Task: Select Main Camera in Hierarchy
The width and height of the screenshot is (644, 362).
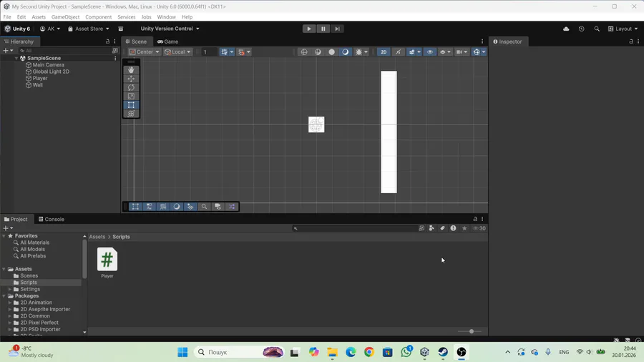Action: 49,65
